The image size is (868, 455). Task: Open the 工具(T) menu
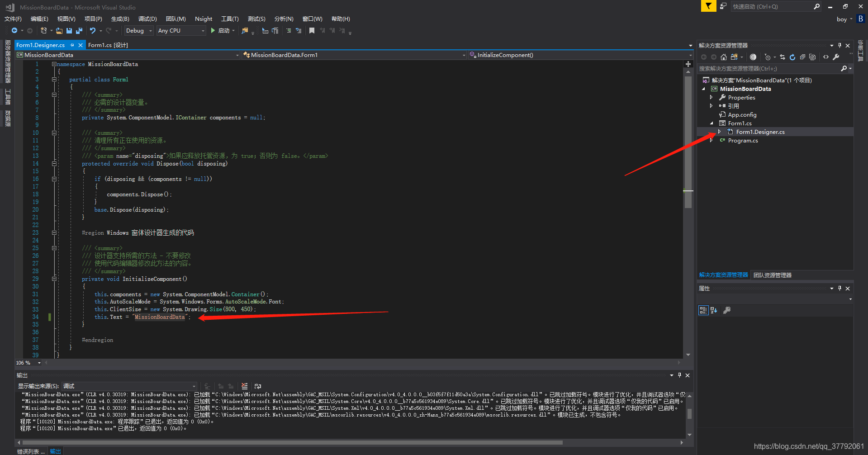pyautogui.click(x=229, y=19)
